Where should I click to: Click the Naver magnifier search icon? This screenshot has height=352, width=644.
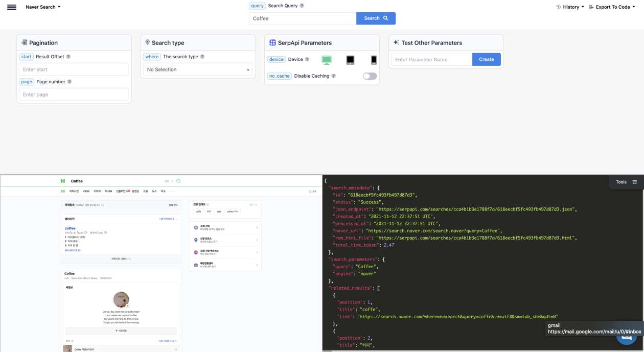coord(178,181)
